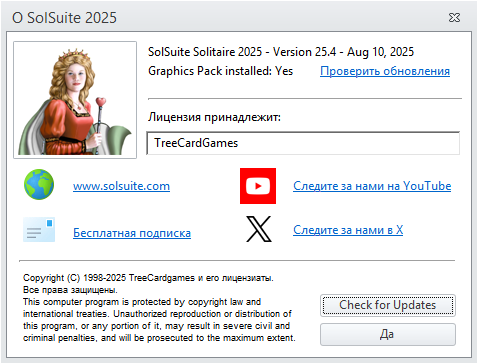This screenshot has width=478, height=364.
Task: Open the www.solsuite.com link
Action: click(x=121, y=186)
